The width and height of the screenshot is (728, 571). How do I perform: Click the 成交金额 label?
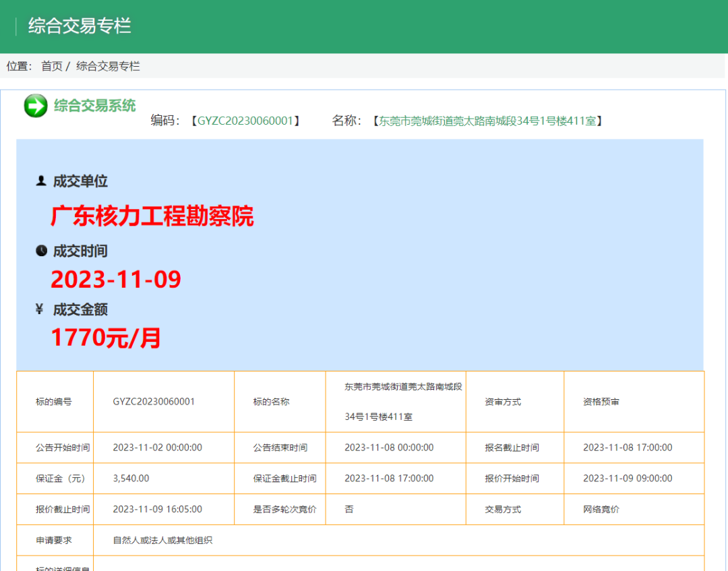pos(80,309)
